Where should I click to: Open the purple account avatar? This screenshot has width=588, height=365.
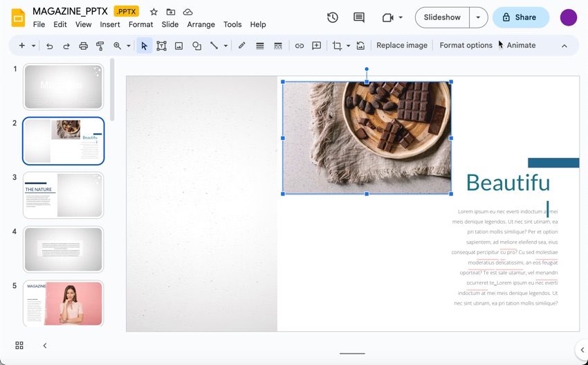[x=568, y=17]
